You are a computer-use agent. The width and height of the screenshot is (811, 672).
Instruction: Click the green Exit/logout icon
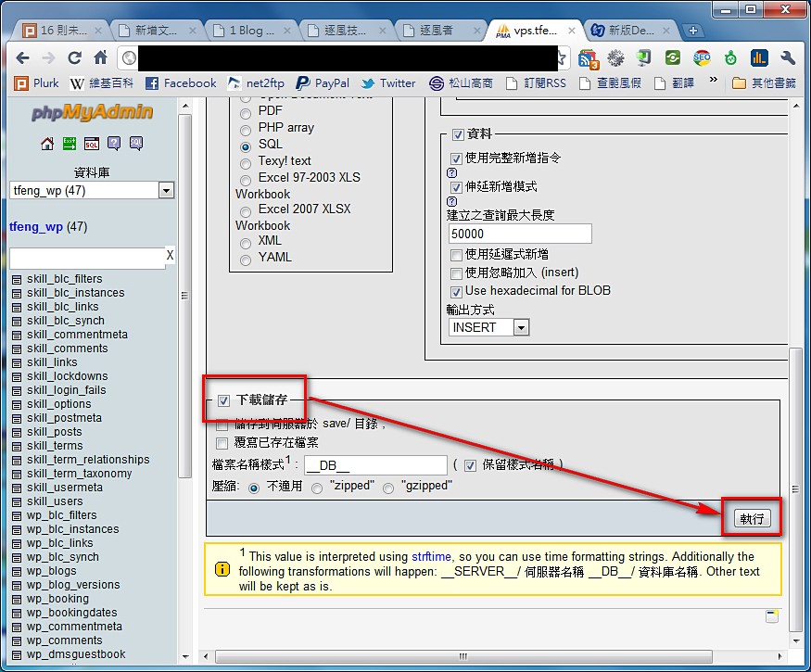point(70,144)
